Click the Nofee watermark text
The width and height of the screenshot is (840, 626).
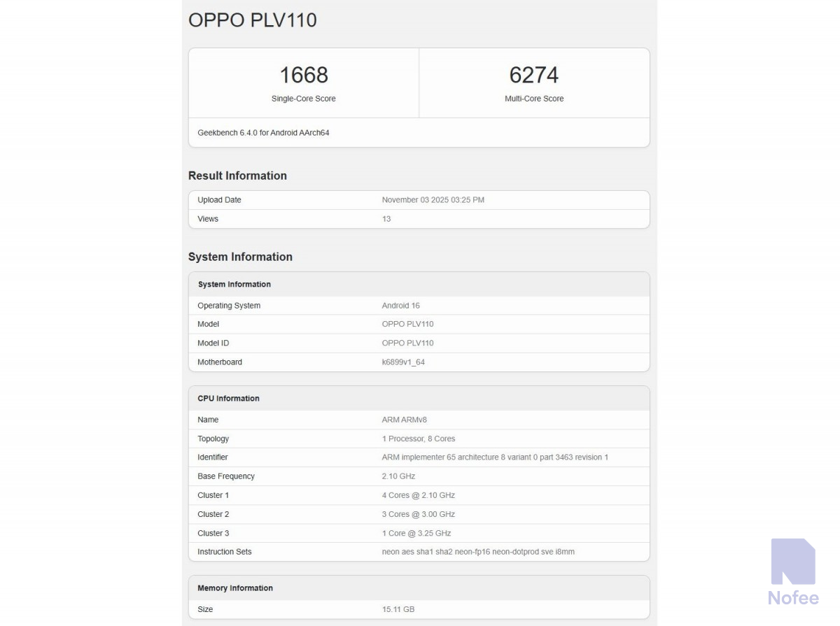coord(793,598)
